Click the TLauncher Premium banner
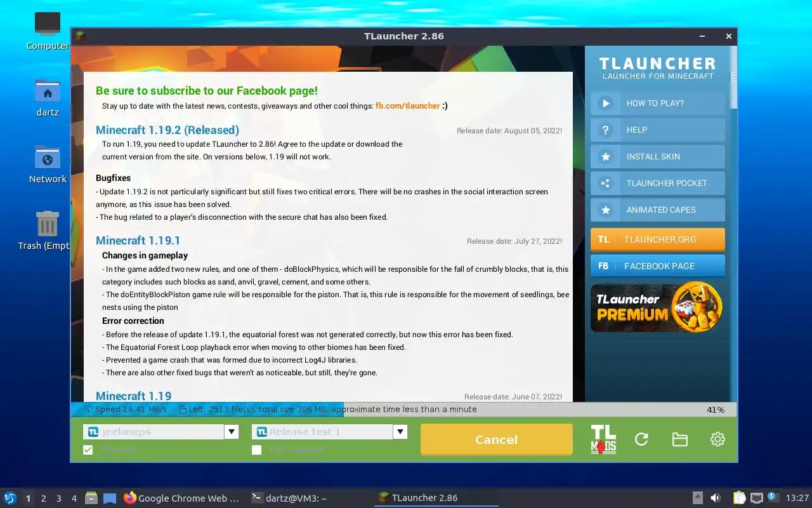Viewport: 812px width, 508px height. [658, 307]
